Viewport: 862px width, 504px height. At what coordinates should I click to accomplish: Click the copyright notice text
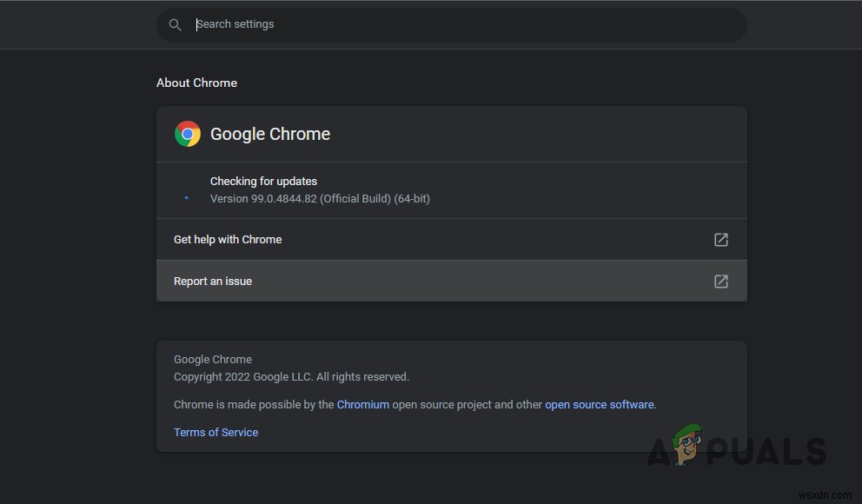coord(291,376)
